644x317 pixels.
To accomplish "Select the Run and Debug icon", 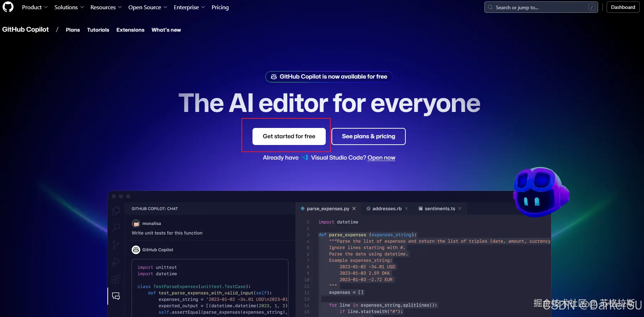I will point(116,262).
